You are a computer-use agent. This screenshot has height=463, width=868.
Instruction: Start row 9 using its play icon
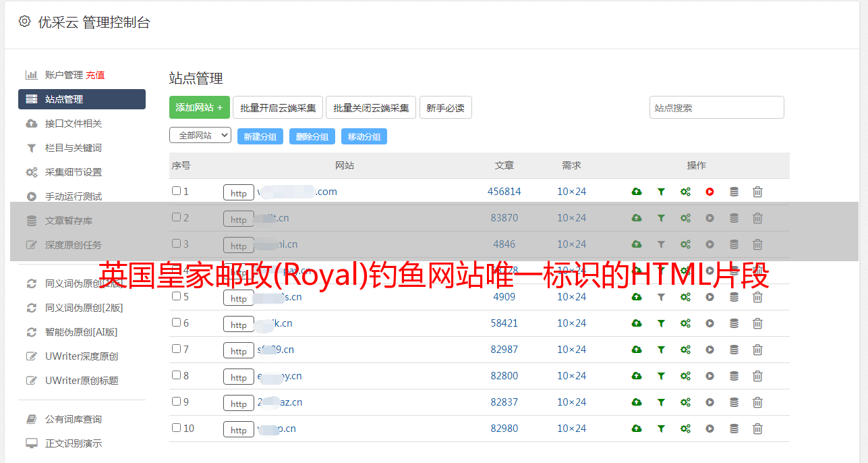pos(710,402)
